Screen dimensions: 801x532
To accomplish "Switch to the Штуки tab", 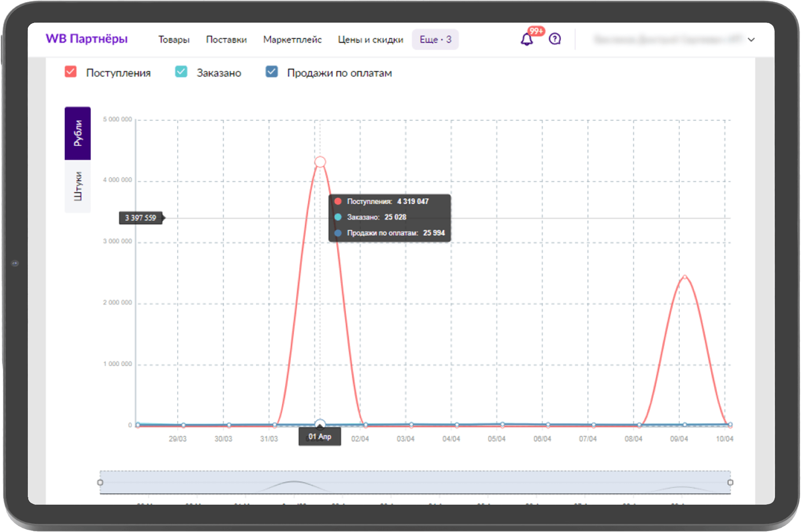I will point(78,186).
